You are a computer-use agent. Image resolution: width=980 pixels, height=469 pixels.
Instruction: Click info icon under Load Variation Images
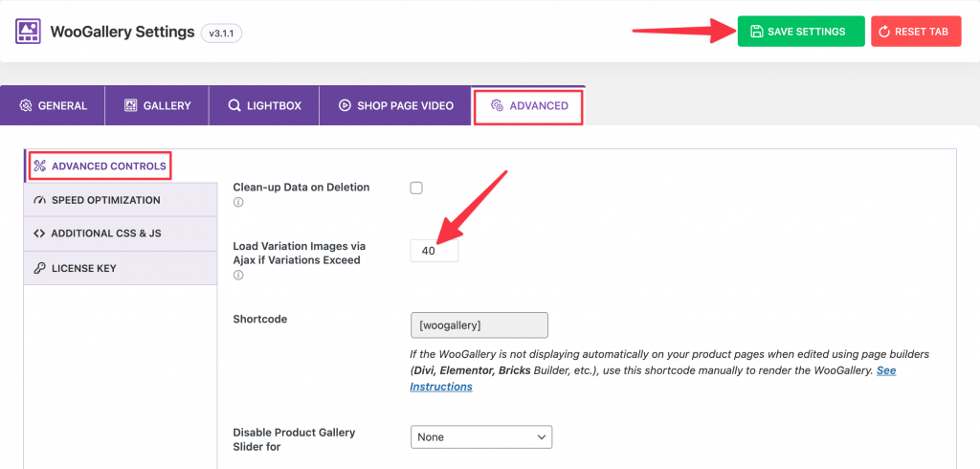coord(237,275)
